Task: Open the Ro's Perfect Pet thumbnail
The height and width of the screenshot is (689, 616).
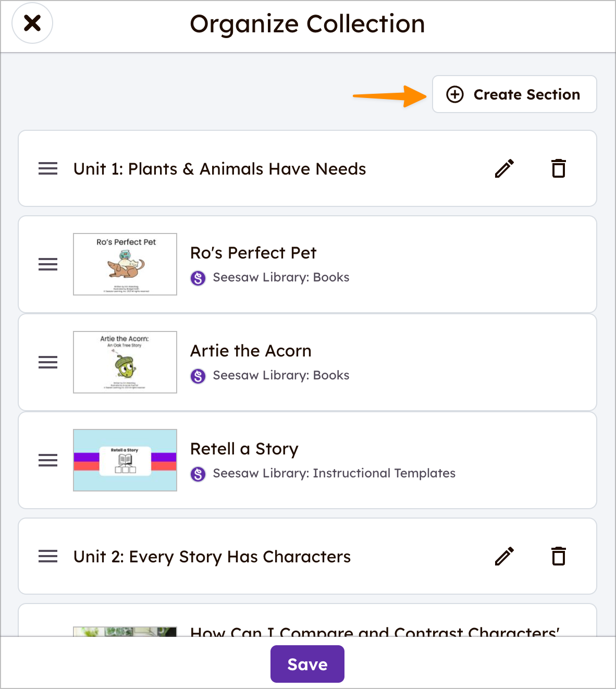Action: 125,264
